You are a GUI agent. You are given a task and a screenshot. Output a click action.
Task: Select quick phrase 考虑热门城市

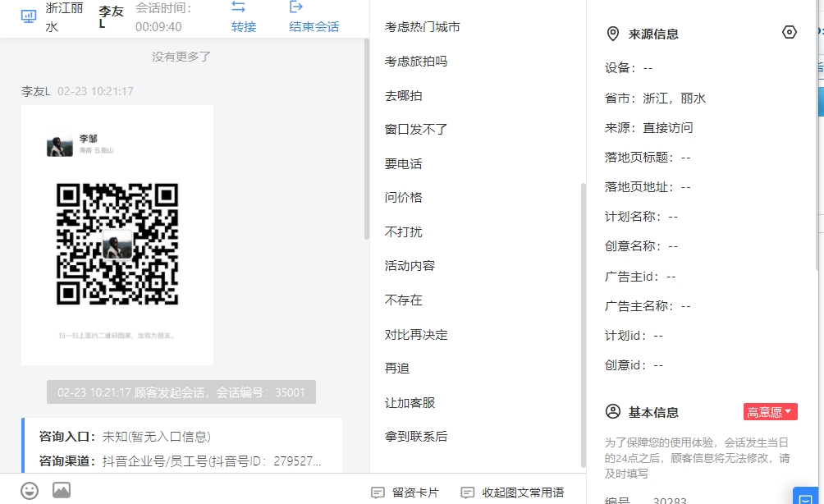(x=423, y=27)
